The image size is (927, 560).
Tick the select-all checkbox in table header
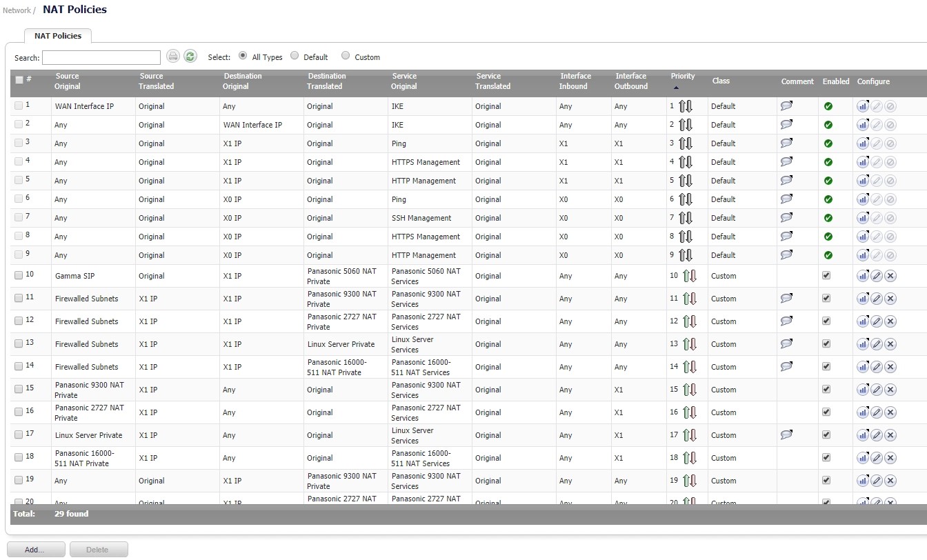tap(19, 80)
